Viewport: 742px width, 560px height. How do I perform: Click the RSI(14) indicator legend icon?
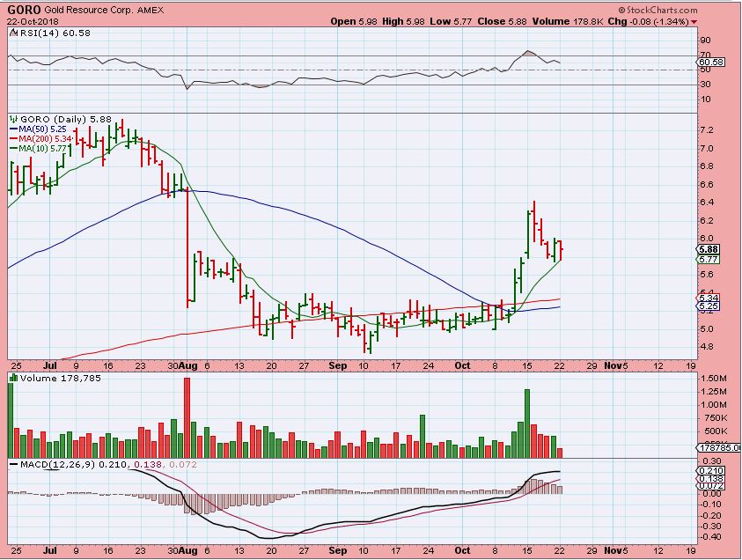tap(13, 33)
